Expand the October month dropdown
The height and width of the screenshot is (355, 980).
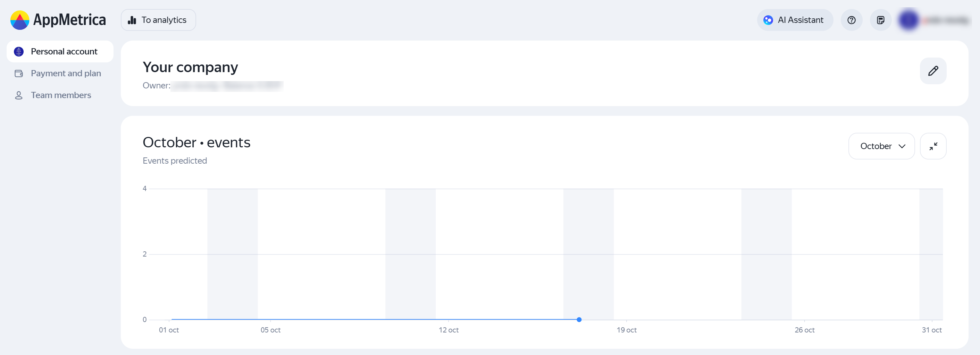coord(881,146)
